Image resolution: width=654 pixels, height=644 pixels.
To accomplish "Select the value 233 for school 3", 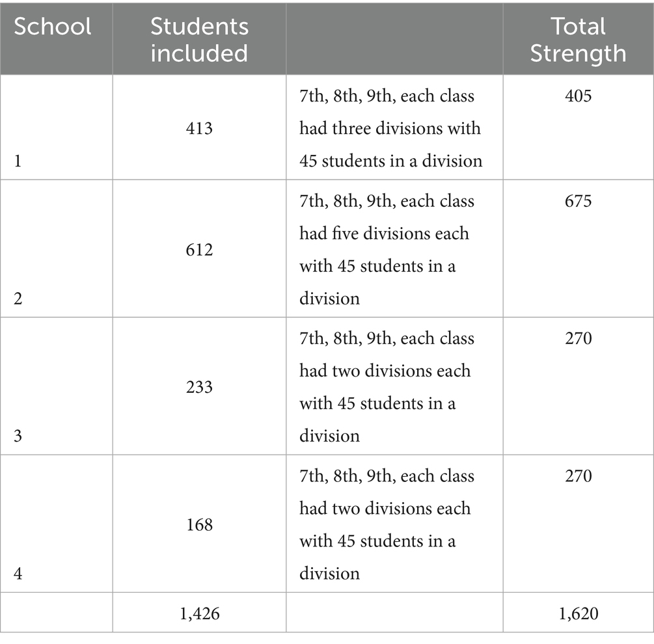I will click(x=199, y=387).
